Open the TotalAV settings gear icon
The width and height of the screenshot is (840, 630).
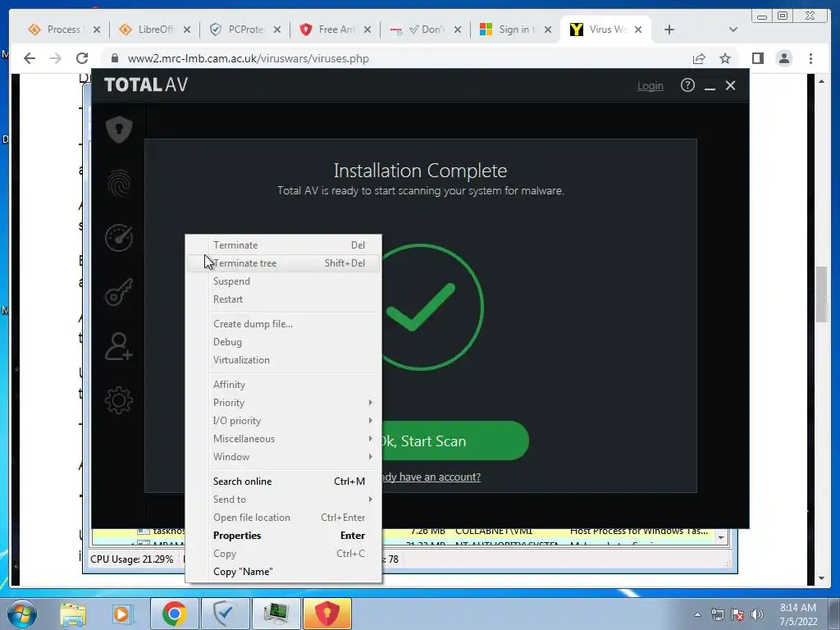[119, 400]
